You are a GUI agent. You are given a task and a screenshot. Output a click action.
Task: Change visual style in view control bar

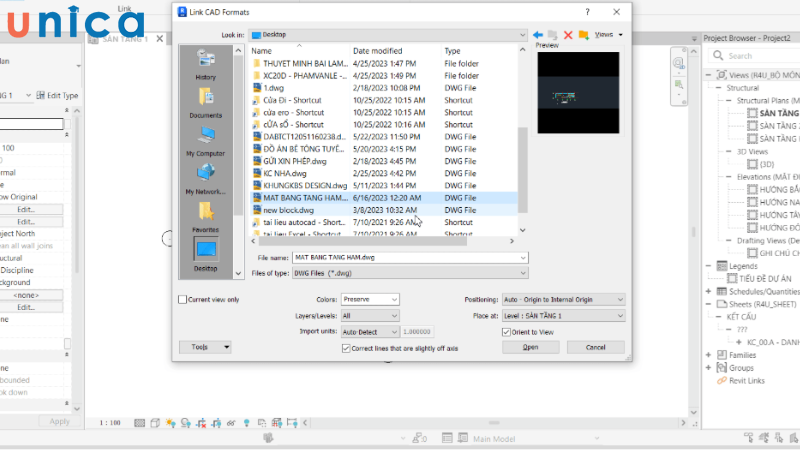pyautogui.click(x=155, y=423)
